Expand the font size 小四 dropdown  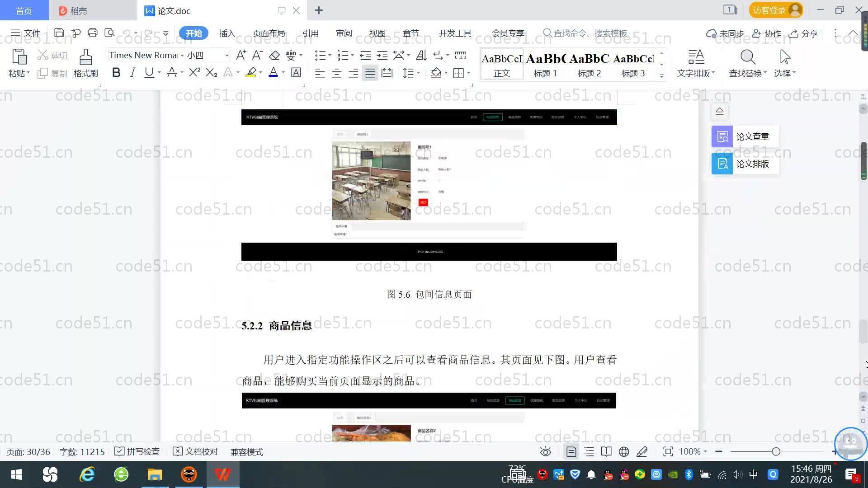(227, 56)
